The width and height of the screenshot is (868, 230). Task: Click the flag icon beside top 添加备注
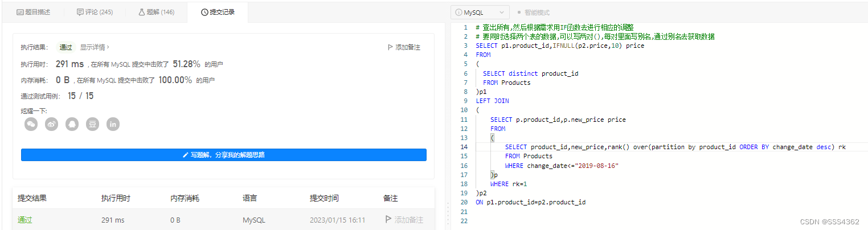click(390, 47)
